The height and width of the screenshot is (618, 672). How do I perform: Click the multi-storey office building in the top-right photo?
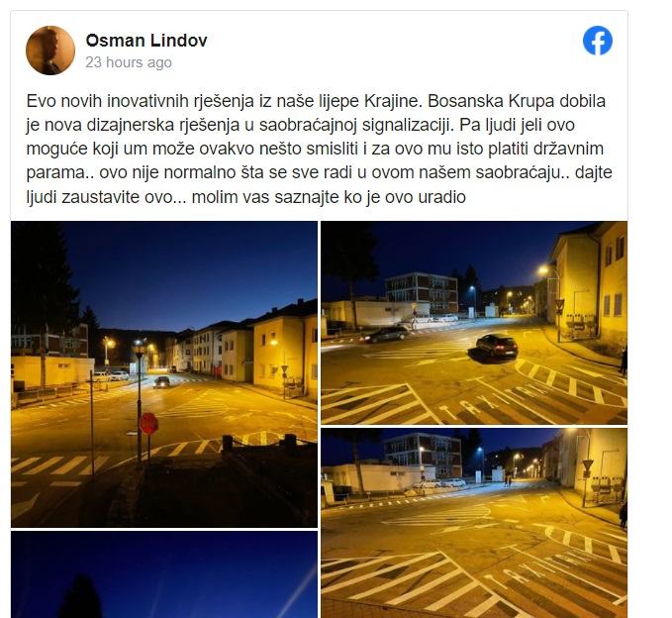coord(421,293)
